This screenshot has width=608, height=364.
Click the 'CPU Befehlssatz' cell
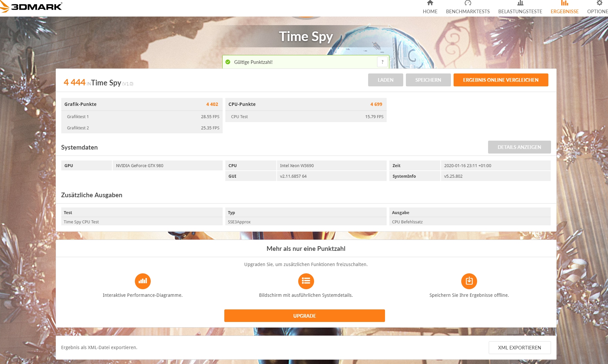pyautogui.click(x=470, y=222)
